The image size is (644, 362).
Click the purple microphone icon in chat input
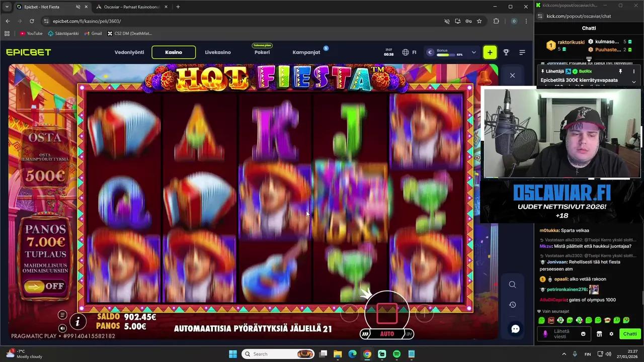(545, 333)
